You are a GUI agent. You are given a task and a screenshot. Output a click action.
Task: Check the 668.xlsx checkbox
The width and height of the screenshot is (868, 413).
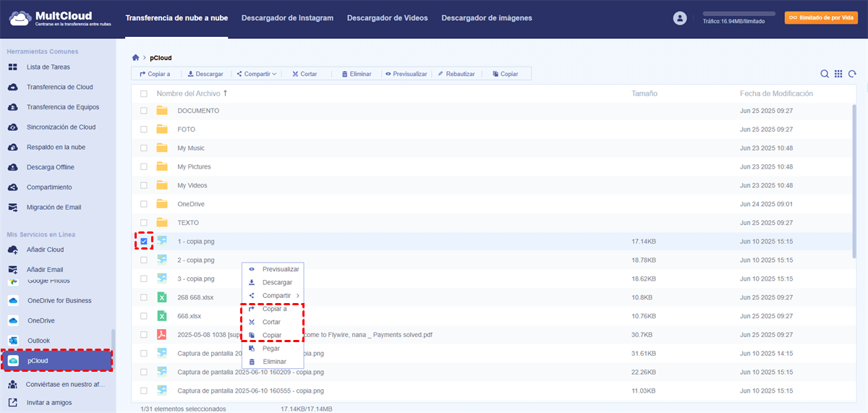(144, 316)
